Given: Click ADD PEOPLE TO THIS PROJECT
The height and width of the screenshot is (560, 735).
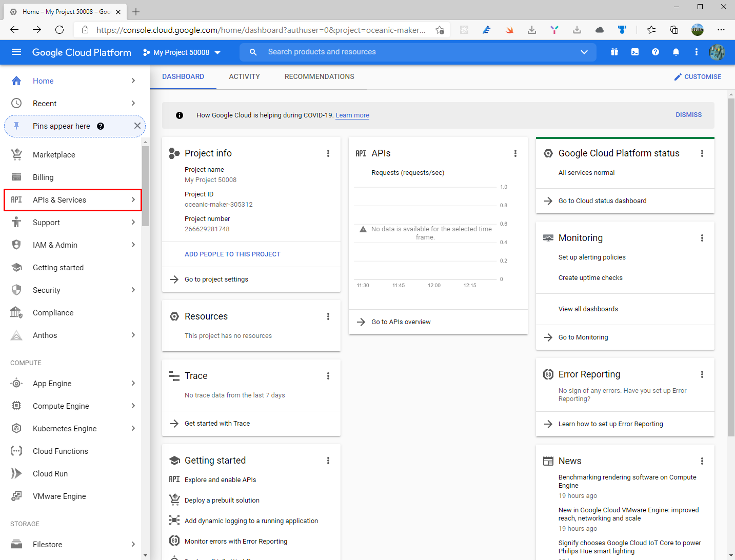Looking at the screenshot, I should pos(232,254).
